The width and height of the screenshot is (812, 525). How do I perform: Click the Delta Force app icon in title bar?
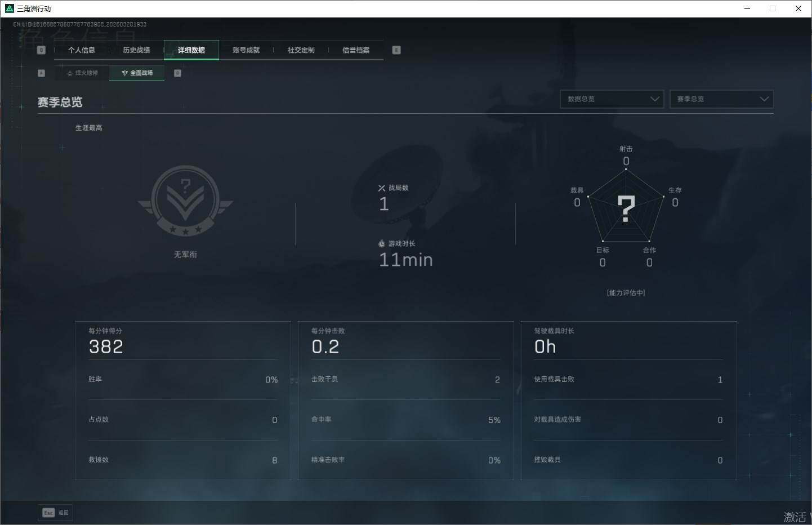click(x=9, y=8)
